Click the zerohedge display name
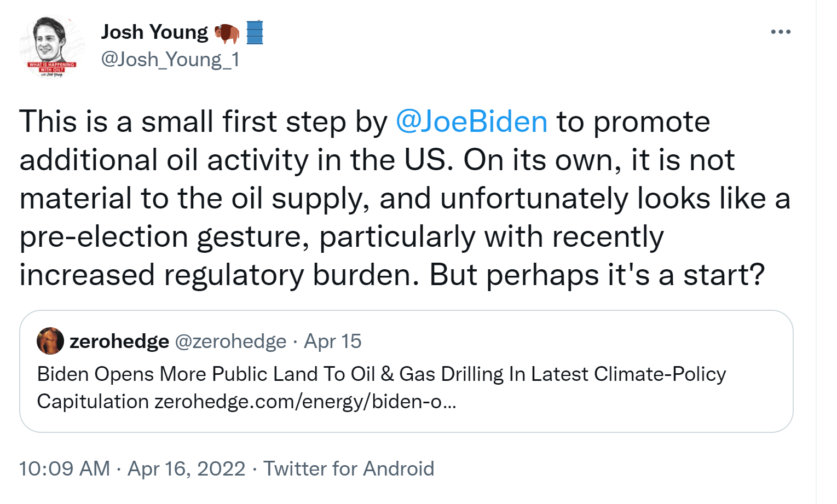This screenshot has height=504, width=837. point(119,341)
